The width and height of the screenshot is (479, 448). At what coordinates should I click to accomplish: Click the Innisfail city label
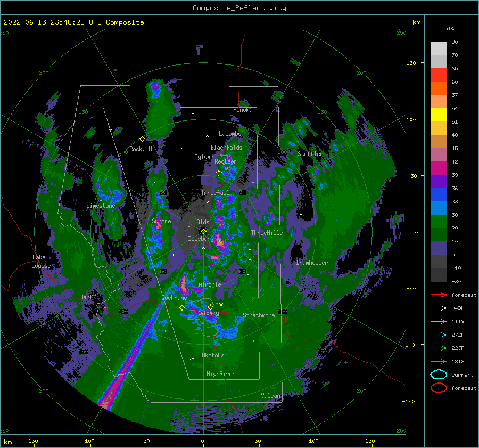click(x=216, y=193)
